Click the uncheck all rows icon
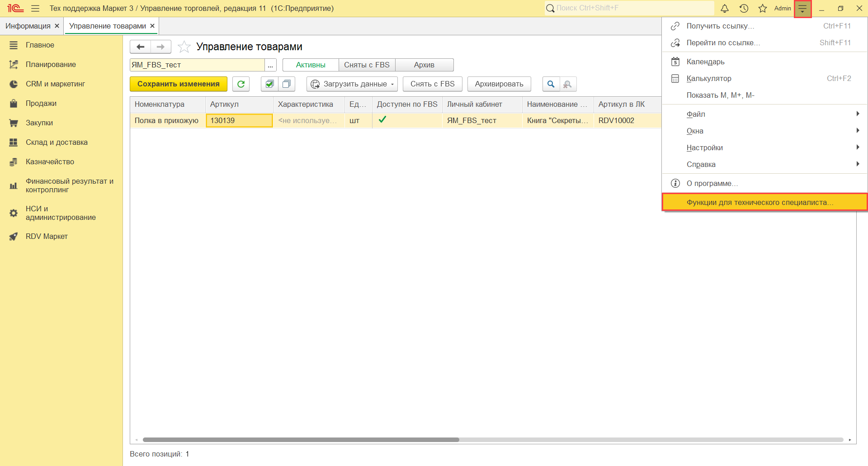This screenshot has width=868, height=466. tap(287, 84)
